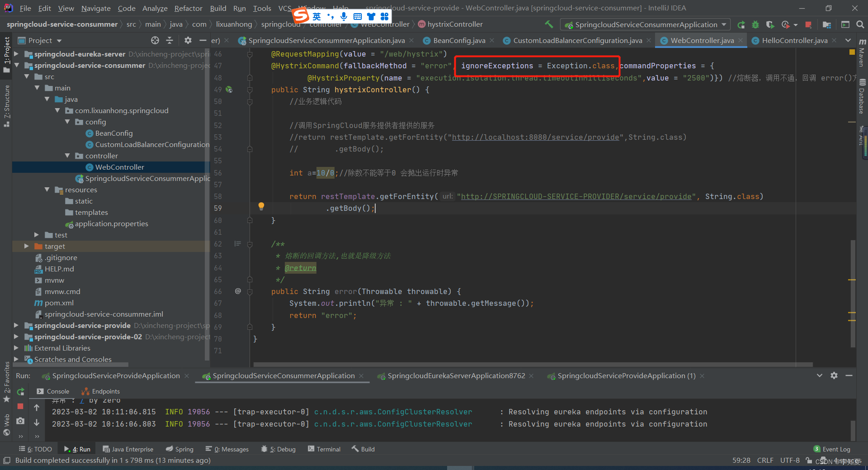This screenshot has height=470, width=868.
Task: Rerun the application in the Run panel
Action: tap(20, 392)
